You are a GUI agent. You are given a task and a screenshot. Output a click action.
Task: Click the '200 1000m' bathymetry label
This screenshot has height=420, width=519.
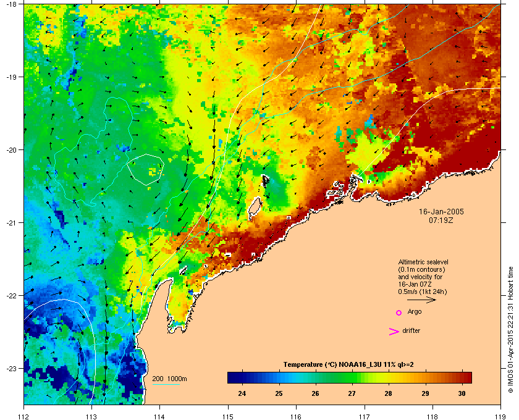[x=169, y=379]
